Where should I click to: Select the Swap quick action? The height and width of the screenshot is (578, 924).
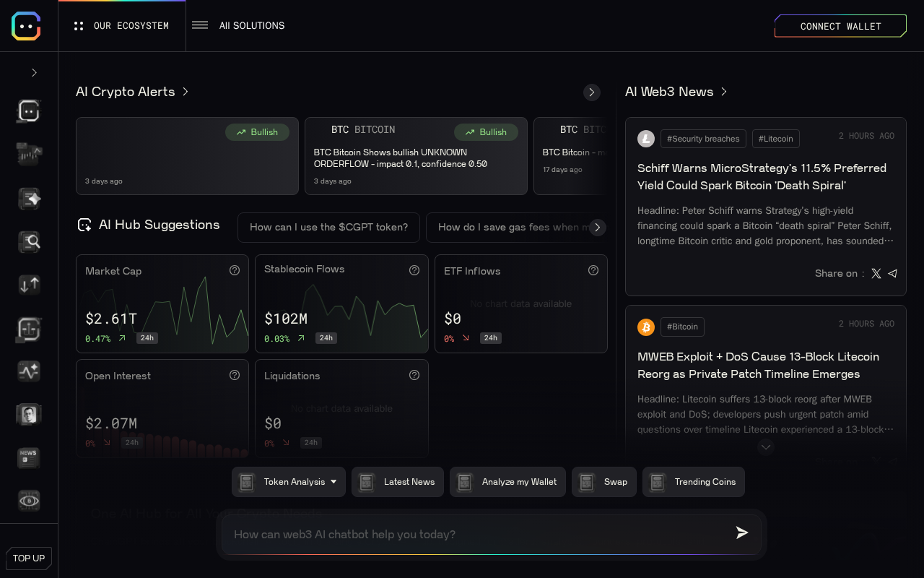pyautogui.click(x=604, y=482)
